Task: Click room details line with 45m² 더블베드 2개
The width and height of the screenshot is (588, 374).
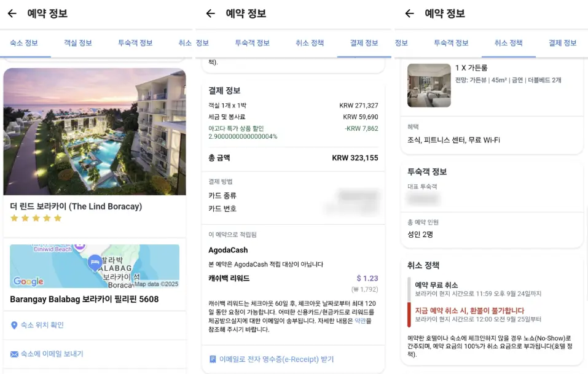Action: pyautogui.click(x=508, y=80)
